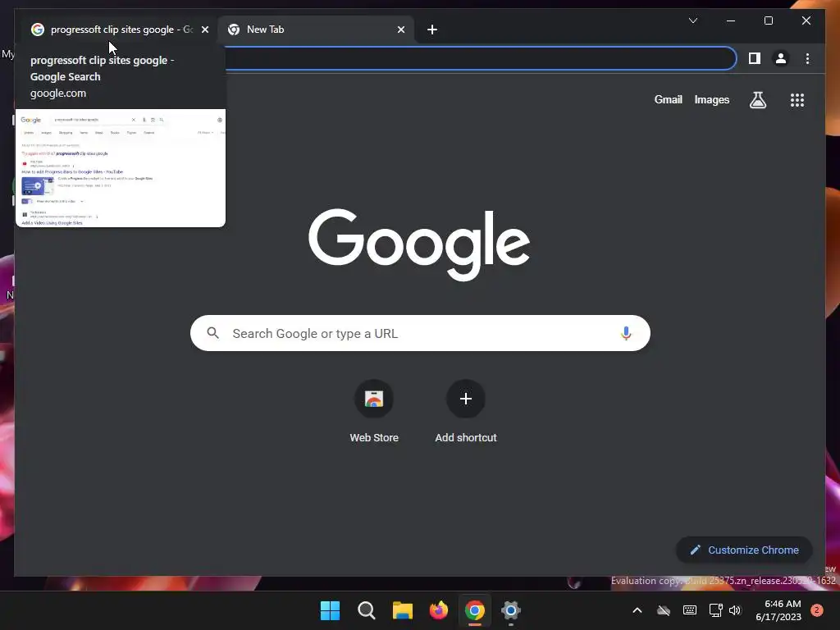Launch Firefox from the taskbar

pyautogui.click(x=439, y=610)
